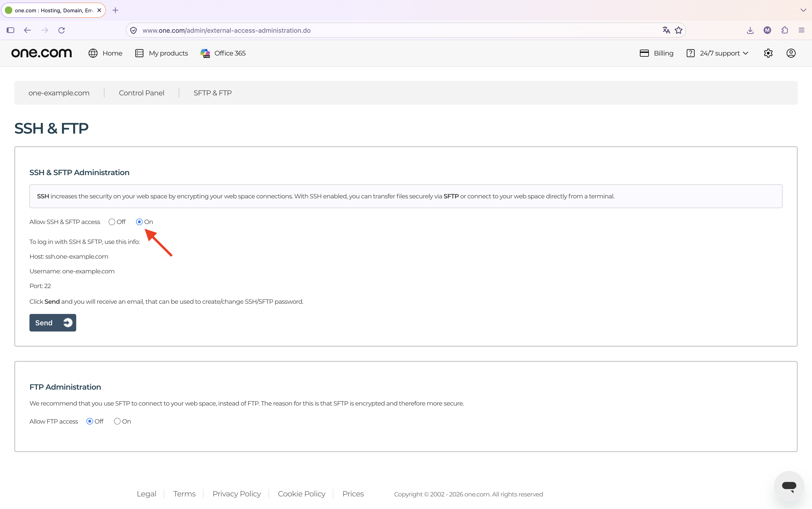Expand the 24/7 support dropdown
Viewport: 812px width, 509px height.
pyautogui.click(x=717, y=53)
